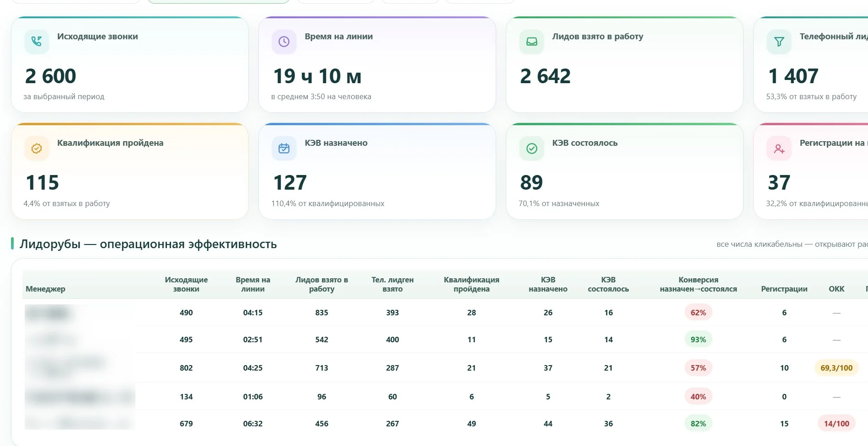Click the 02:51 time on line cell

(253, 340)
